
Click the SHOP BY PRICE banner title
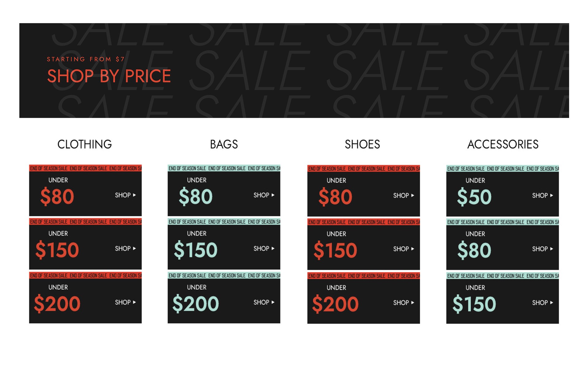[109, 76]
